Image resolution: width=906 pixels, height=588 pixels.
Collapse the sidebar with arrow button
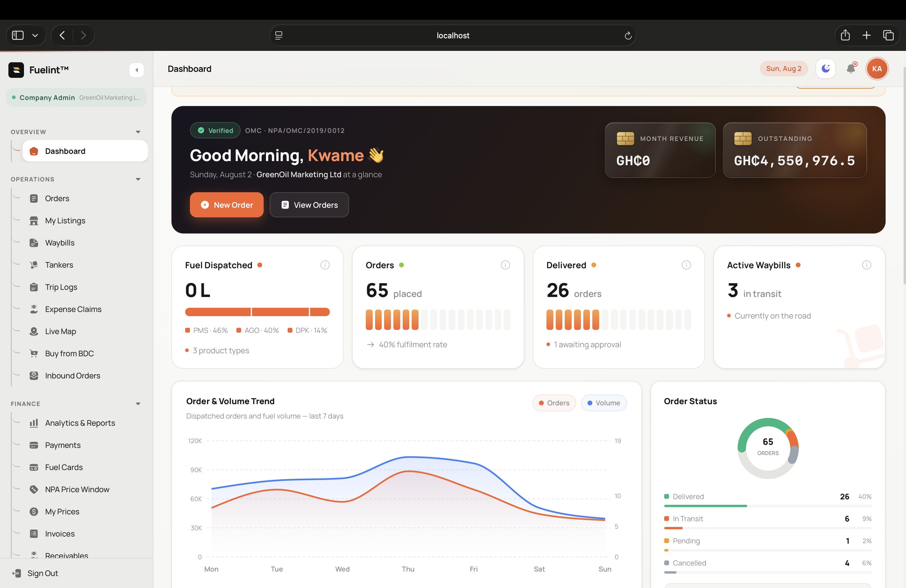coord(137,70)
